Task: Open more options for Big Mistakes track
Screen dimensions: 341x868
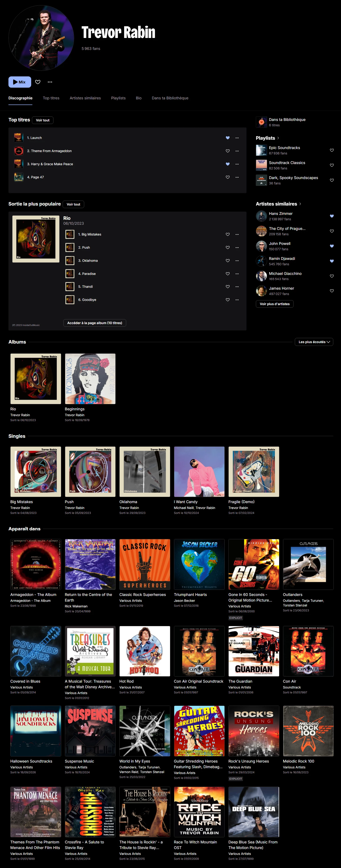Action: [237, 235]
